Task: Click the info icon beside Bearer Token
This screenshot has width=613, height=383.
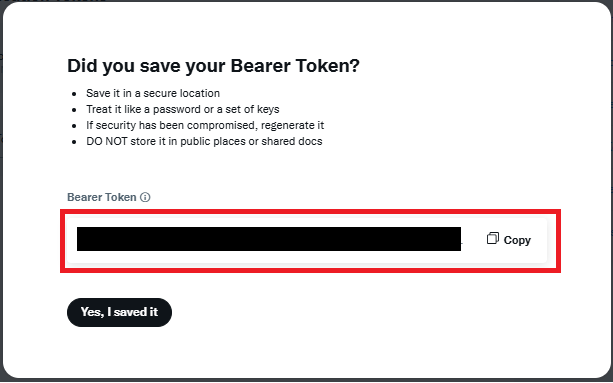Action: pos(145,197)
